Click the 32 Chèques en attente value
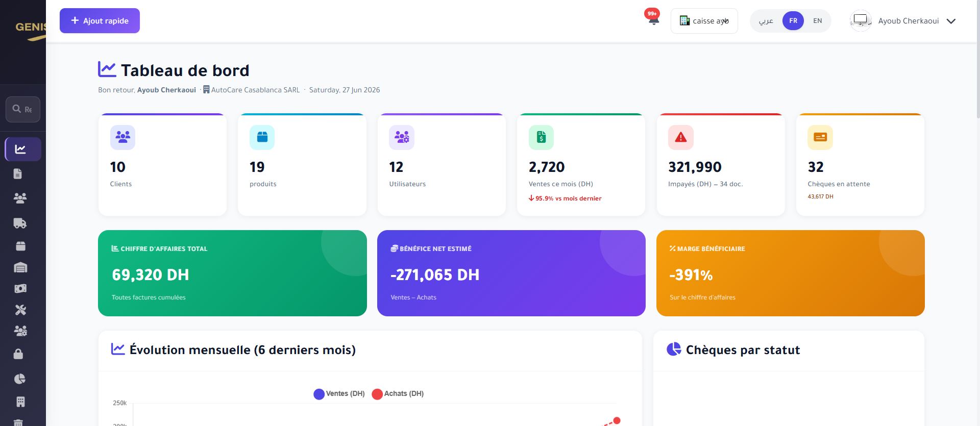 tap(816, 167)
